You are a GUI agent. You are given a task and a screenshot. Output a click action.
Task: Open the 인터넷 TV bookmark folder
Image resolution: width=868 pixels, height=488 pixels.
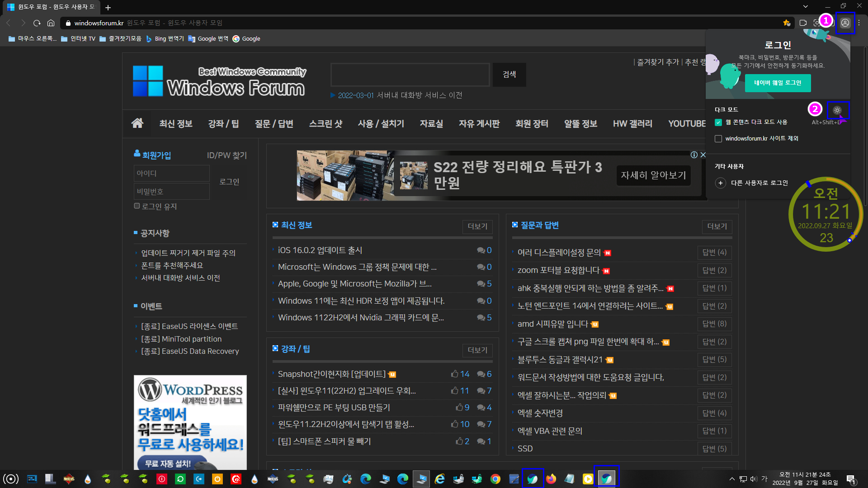78,39
